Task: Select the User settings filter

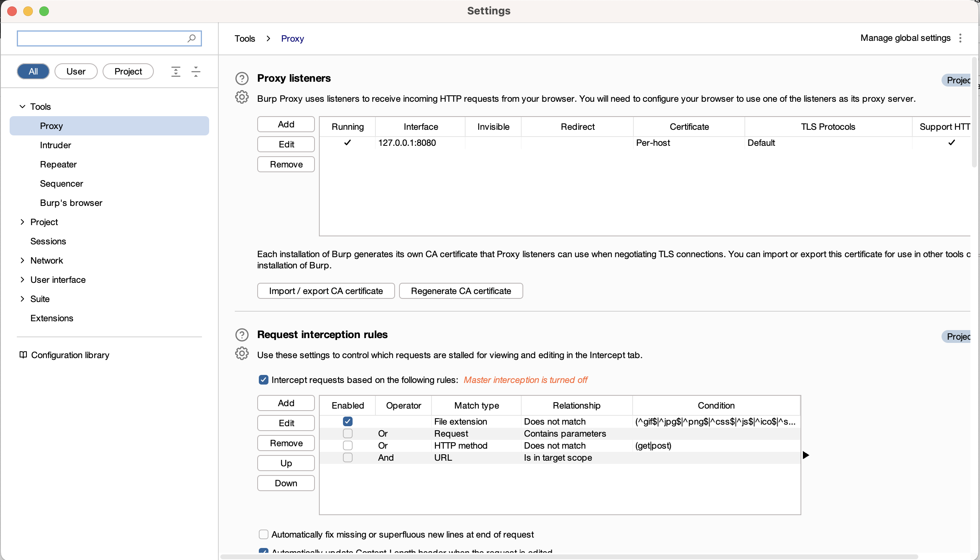Action: 76,71
